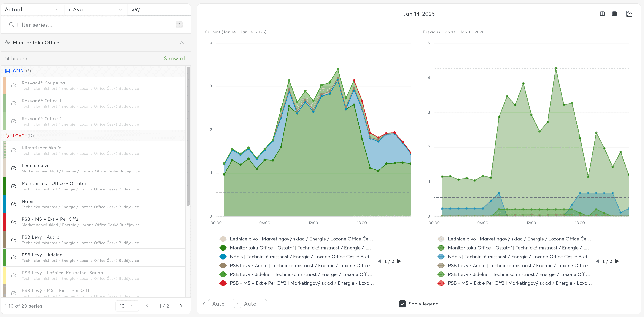Toggle PSB Levý - Jídelna in Current legend

296,274
